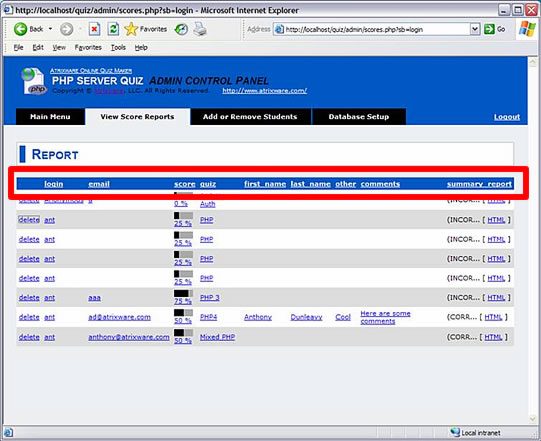This screenshot has width=541, height=441.
Task: Click the Logout link
Action: pyautogui.click(x=506, y=117)
